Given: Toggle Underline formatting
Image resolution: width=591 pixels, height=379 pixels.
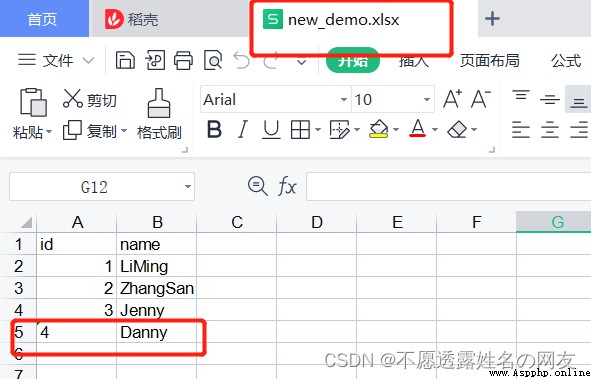Looking at the screenshot, I should [271, 130].
